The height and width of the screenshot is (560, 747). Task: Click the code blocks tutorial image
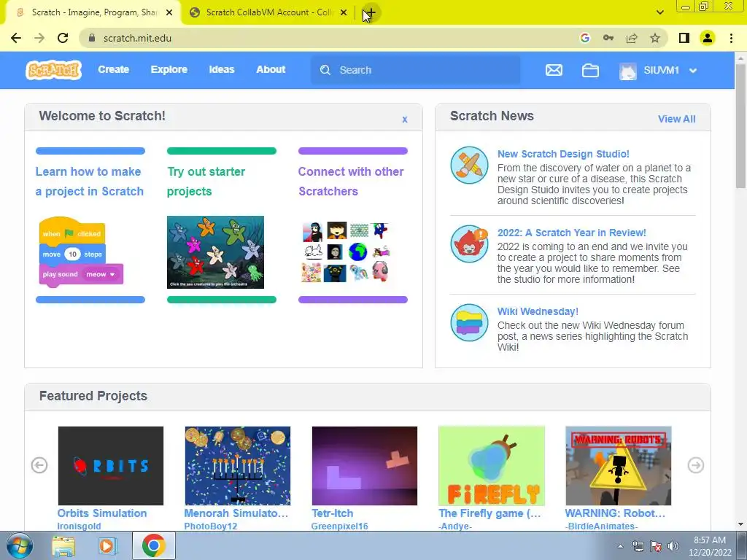tap(81, 252)
